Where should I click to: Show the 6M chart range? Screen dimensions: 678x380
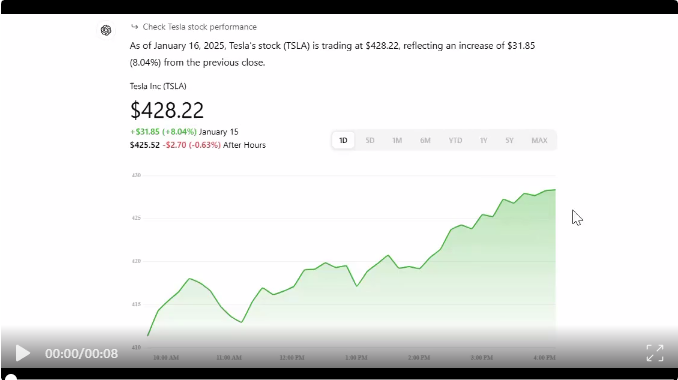pos(425,140)
